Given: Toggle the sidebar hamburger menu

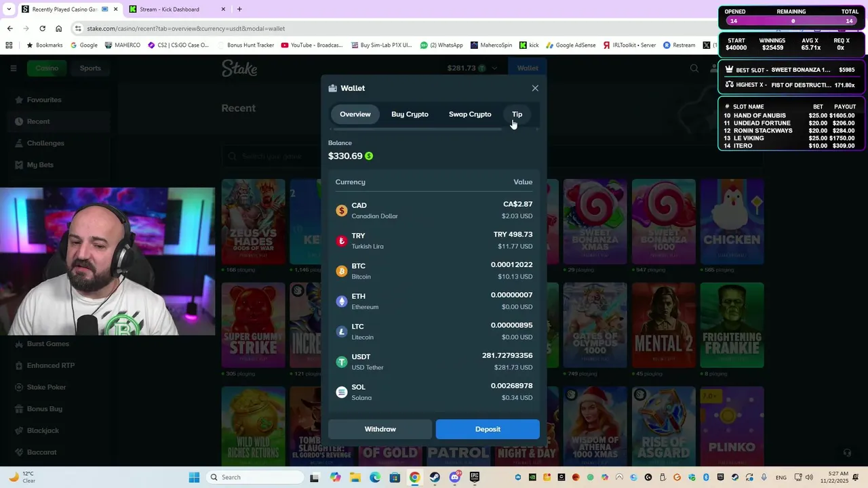Looking at the screenshot, I should pos(13,68).
